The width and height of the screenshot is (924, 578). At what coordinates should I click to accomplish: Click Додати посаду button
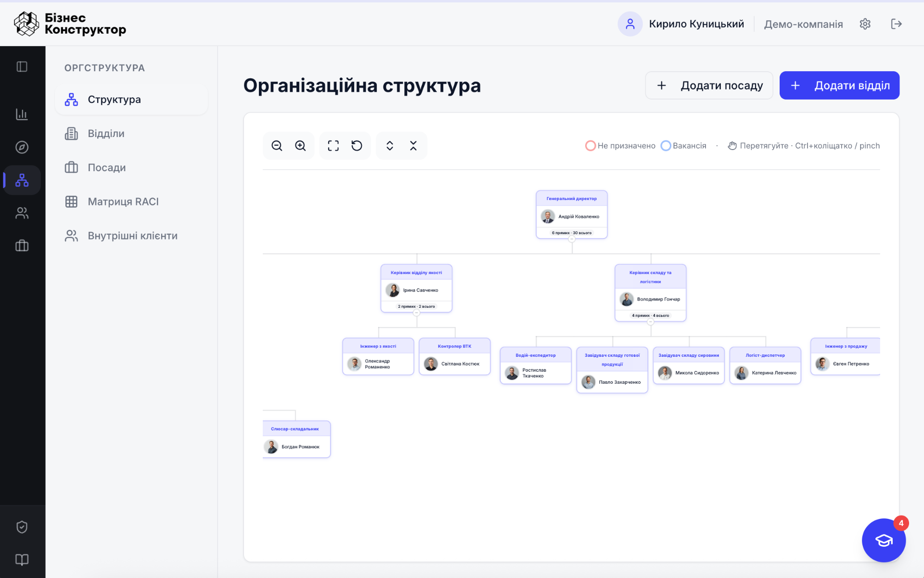[709, 86]
